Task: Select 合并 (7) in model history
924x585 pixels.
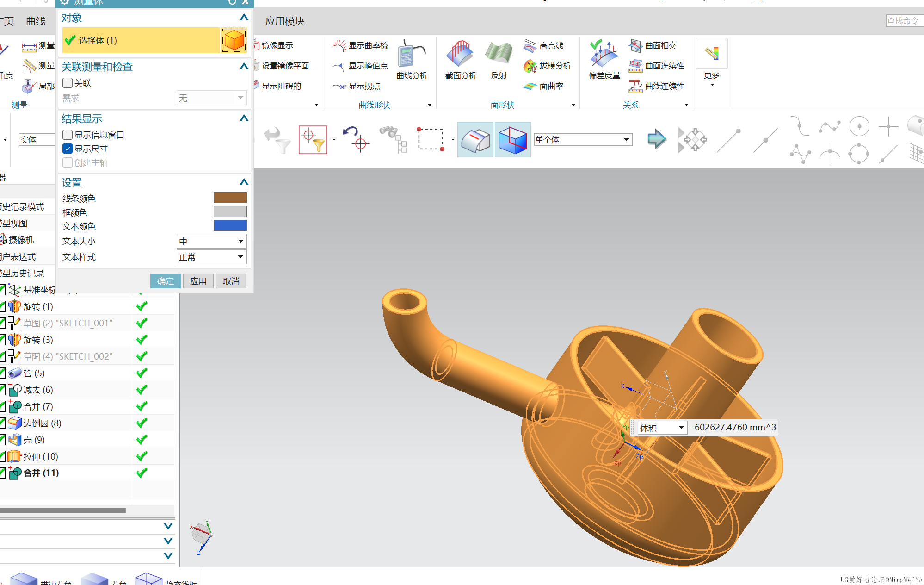Action: click(x=38, y=406)
